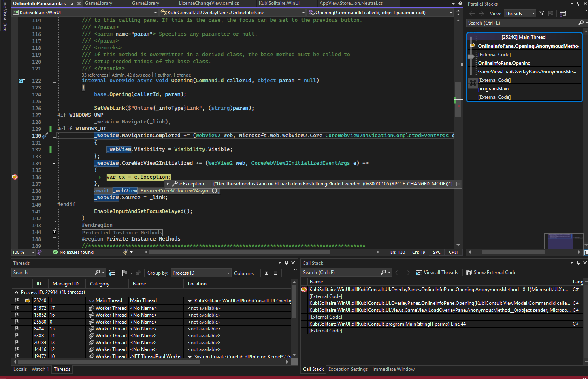588x379 pixels.
Task: Toggle flag for thread 25240
Action: click(17, 300)
